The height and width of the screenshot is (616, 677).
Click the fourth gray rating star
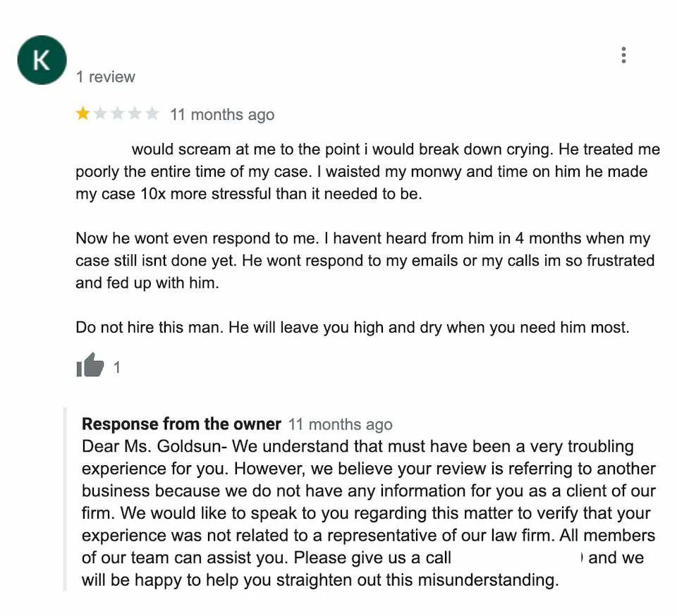pyautogui.click(x=135, y=114)
